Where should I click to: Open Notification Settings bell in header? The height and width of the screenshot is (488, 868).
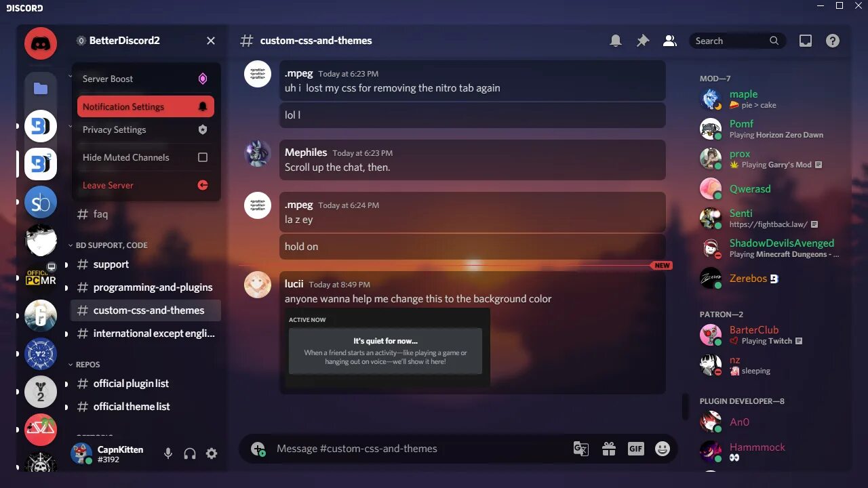(x=616, y=41)
